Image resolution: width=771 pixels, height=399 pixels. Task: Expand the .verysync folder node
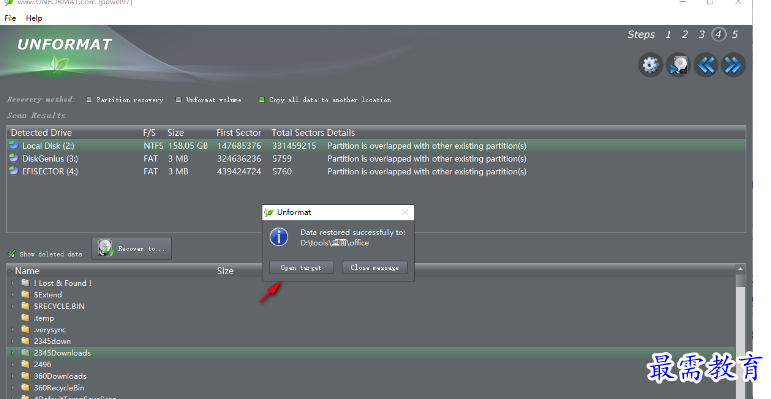[x=12, y=330]
